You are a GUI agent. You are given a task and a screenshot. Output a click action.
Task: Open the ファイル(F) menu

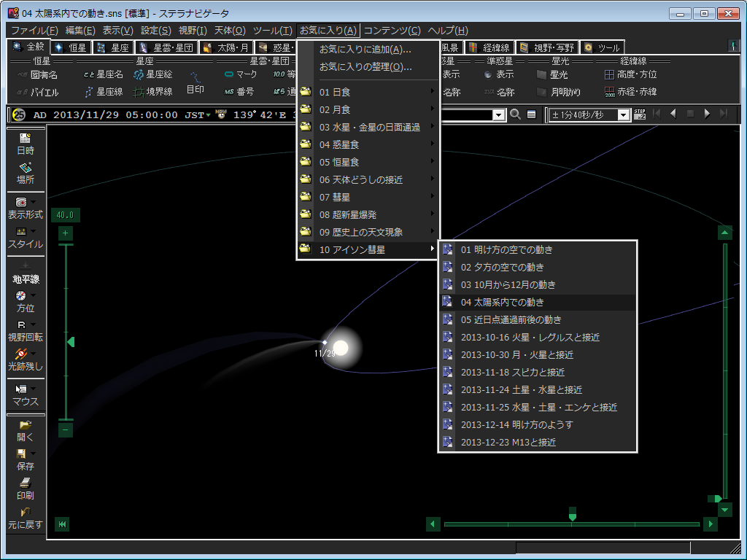point(34,31)
